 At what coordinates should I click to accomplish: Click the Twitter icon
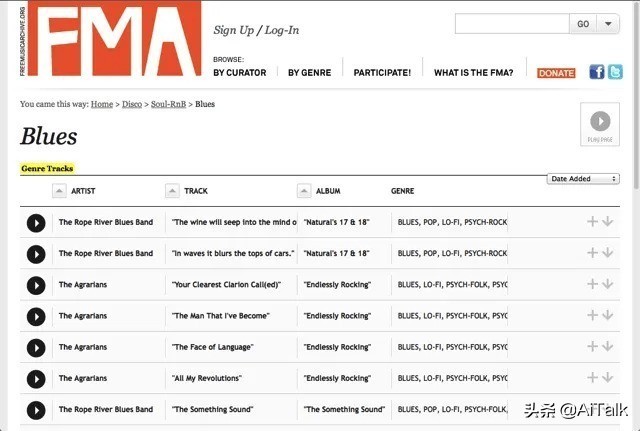pyautogui.click(x=615, y=72)
